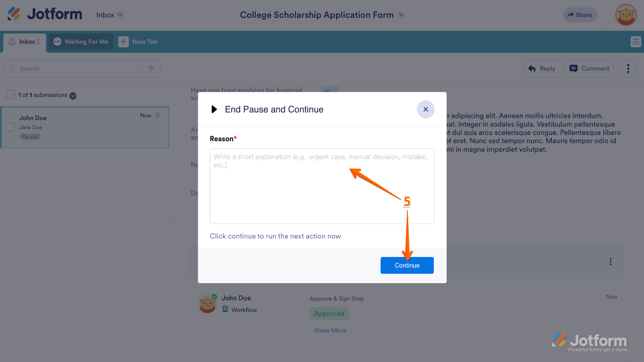Viewport: 644px width, 362px height.
Task: Open a New Tab in the inbox
Action: [x=138, y=42]
